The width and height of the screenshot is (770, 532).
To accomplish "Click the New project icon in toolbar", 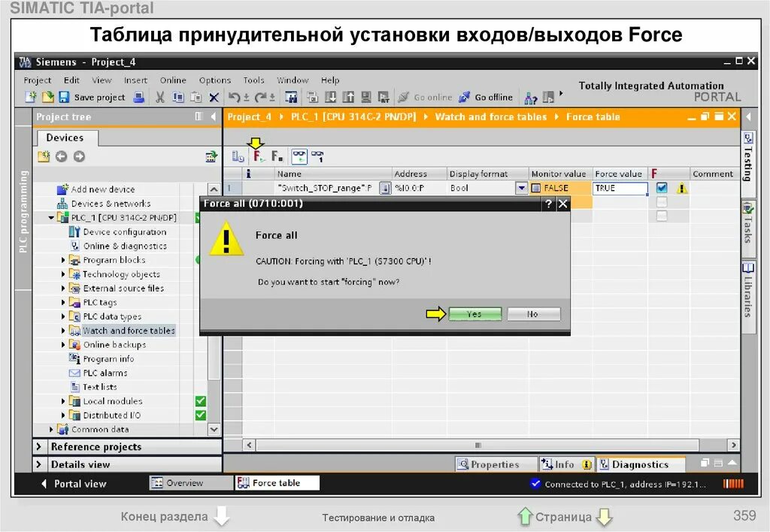I will coord(31,97).
